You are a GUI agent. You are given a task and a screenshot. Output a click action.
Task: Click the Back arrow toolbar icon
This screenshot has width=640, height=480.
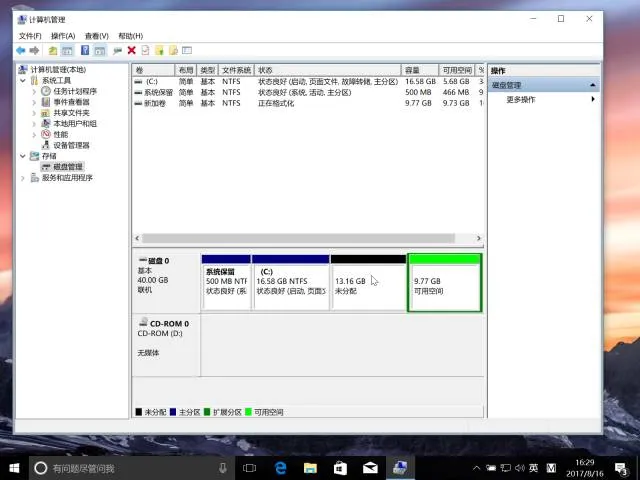20,51
